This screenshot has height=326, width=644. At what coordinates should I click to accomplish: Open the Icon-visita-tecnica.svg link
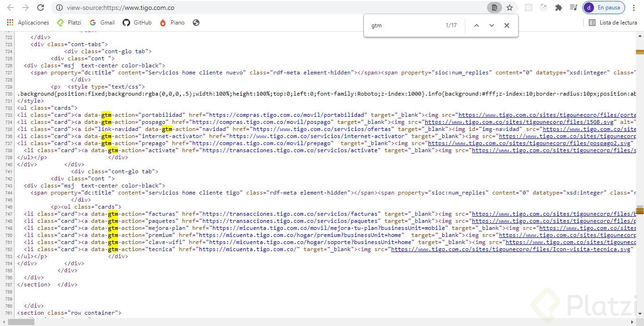click(x=511, y=249)
